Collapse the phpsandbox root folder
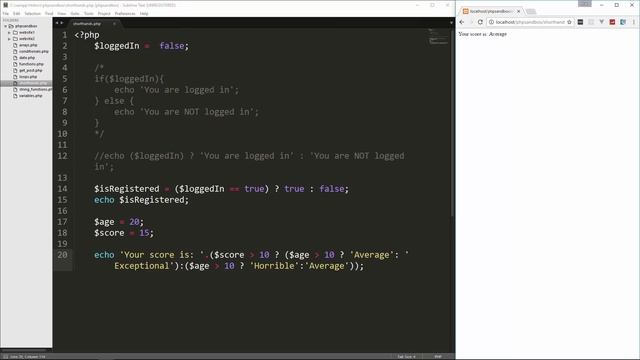This screenshot has width=640, height=360. (x=6, y=26)
